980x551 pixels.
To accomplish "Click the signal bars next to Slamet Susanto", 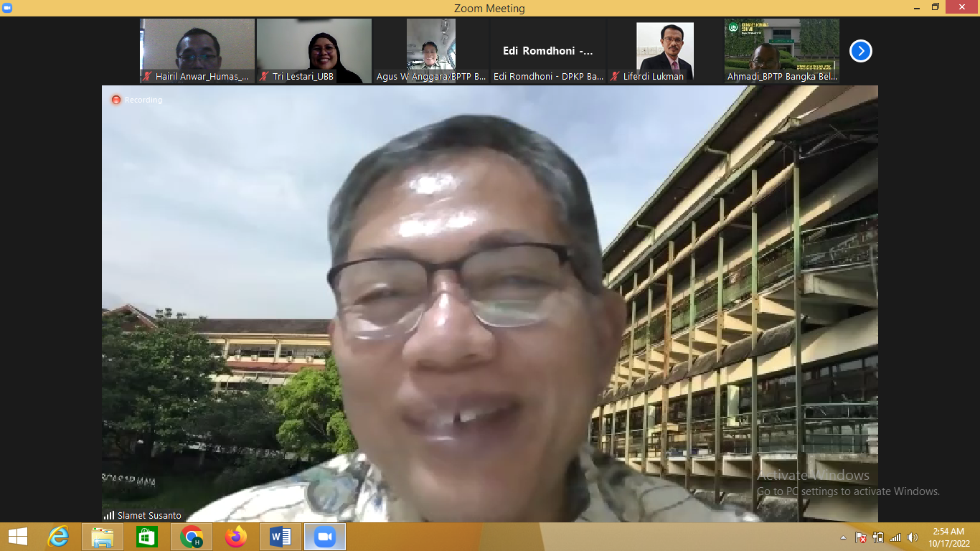I will point(109,515).
